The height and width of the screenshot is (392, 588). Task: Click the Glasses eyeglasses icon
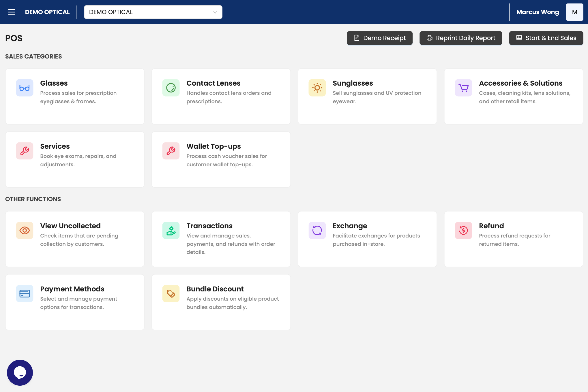(x=25, y=88)
